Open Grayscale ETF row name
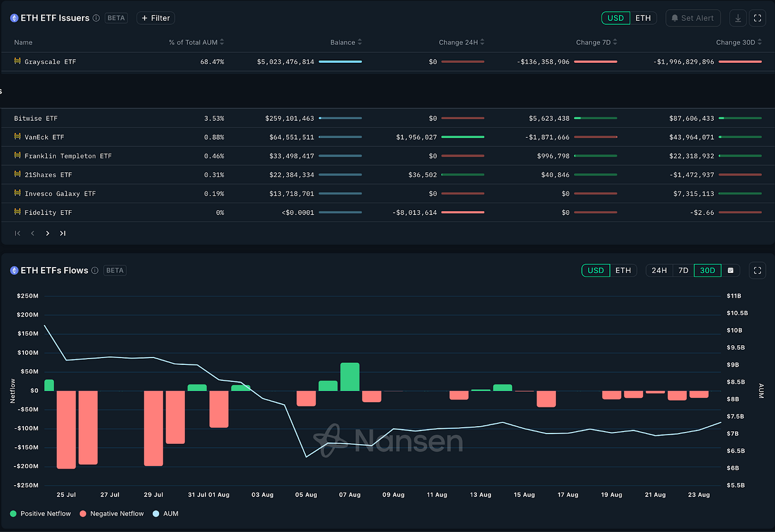 click(x=50, y=62)
